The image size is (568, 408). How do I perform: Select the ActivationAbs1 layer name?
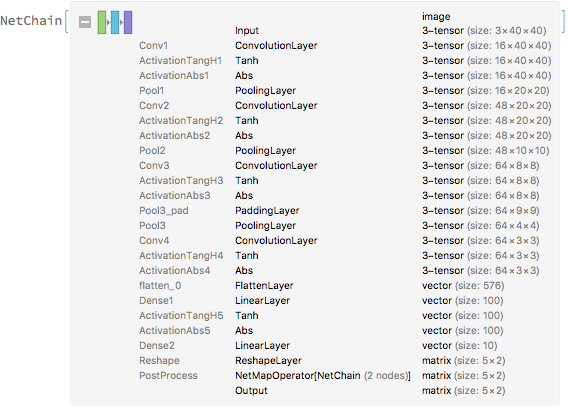174,76
